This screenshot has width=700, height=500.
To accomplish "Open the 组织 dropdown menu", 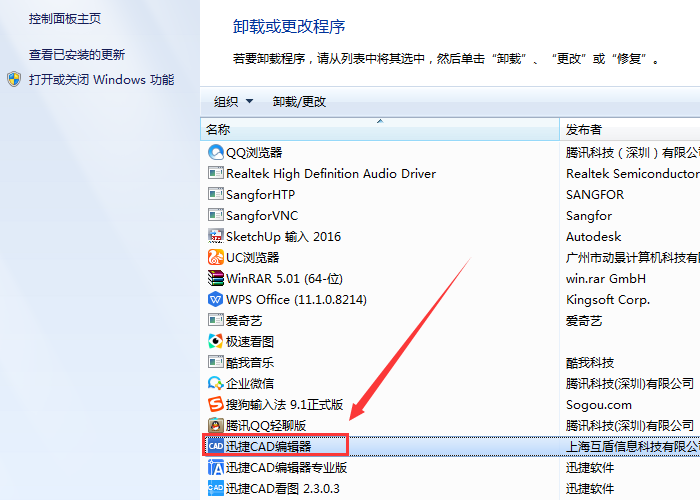I will click(x=233, y=102).
